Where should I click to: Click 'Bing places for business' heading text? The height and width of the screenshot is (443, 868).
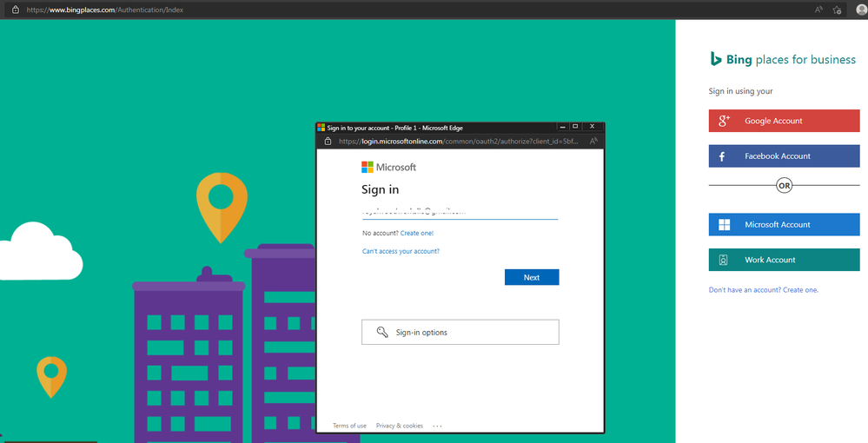click(x=791, y=59)
